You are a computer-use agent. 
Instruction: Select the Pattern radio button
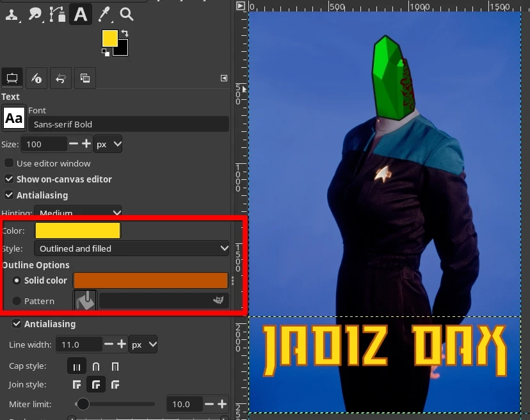17,301
